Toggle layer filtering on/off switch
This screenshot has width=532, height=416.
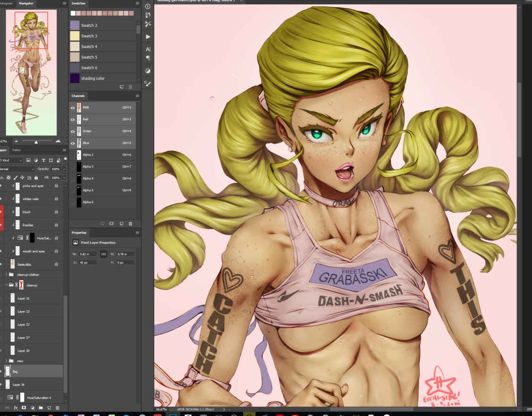[x=65, y=159]
